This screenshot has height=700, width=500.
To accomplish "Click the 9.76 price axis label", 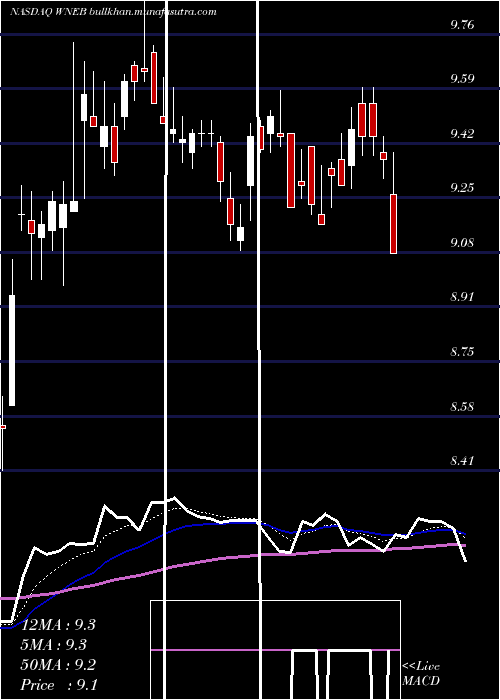I will [x=462, y=25].
